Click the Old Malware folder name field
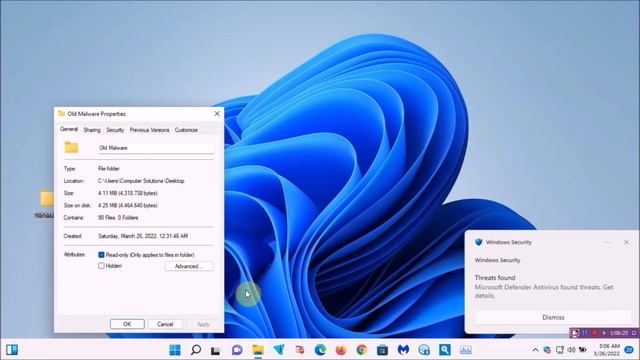Viewport: 640px width, 360px height. 156,148
